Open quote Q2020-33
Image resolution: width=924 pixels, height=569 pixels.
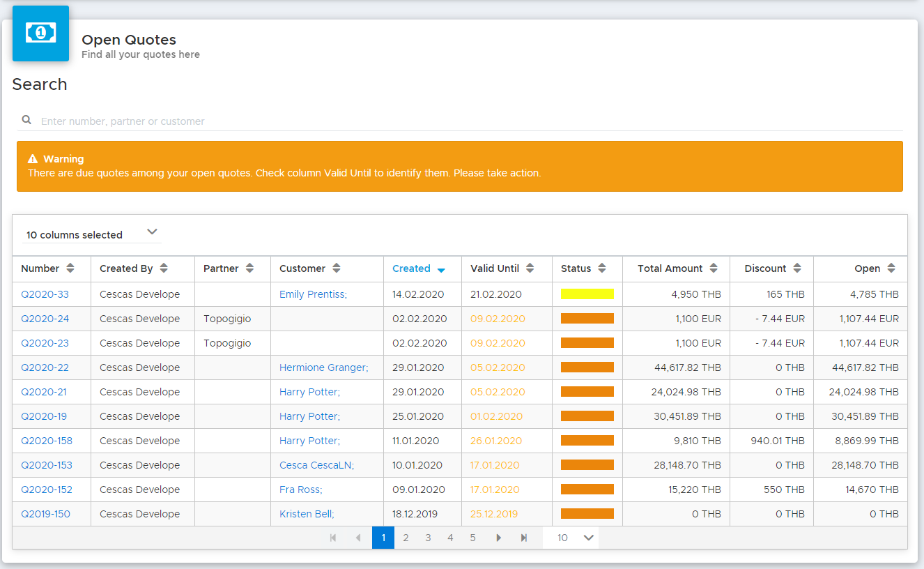tap(45, 294)
